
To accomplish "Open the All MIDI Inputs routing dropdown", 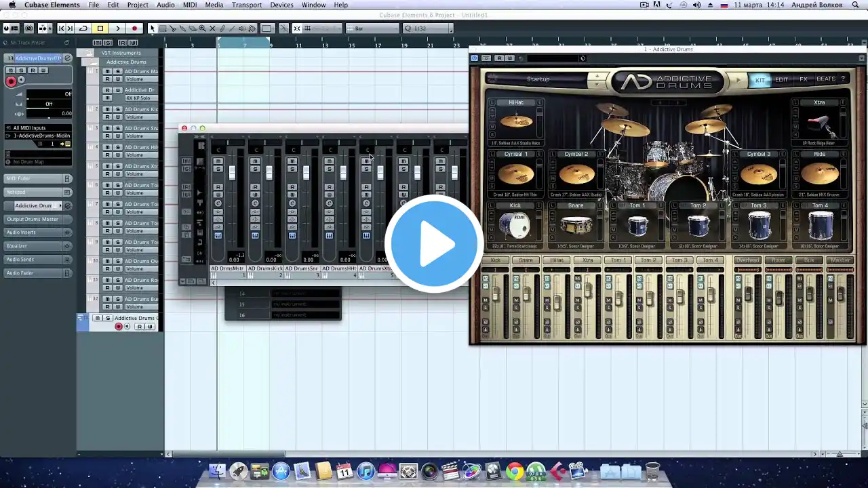I will (38, 127).
